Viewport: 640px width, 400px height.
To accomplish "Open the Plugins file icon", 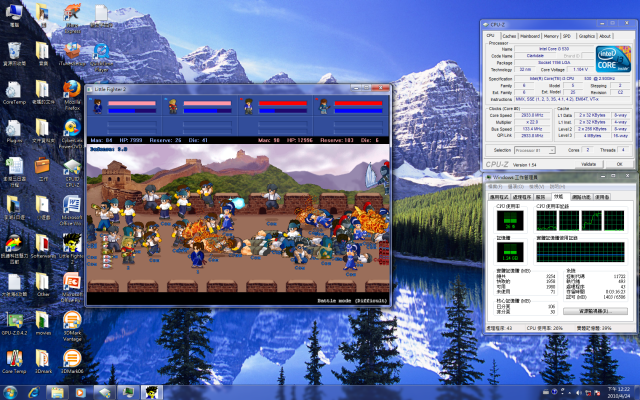I will [x=14, y=131].
